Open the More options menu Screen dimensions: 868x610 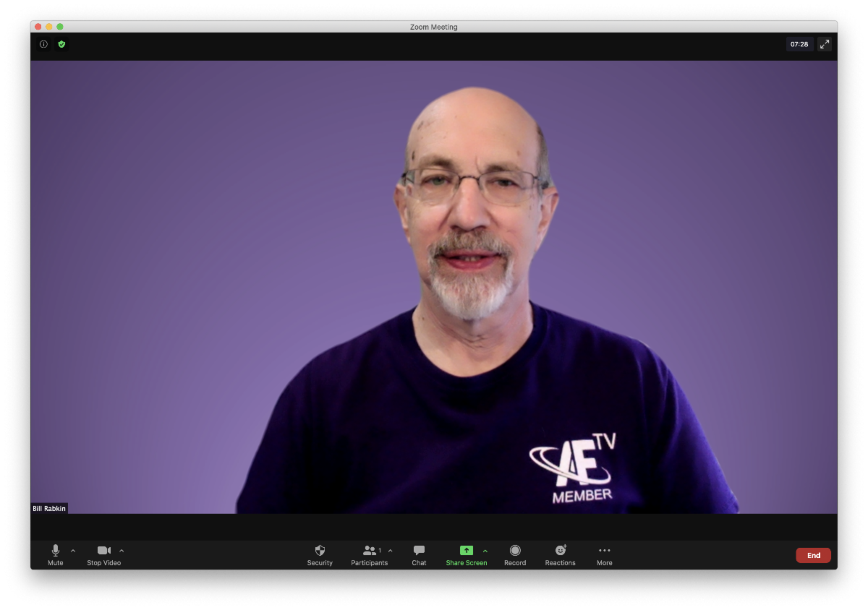605,555
